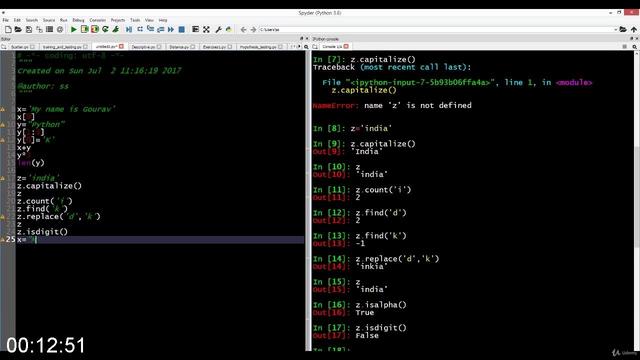The image size is (640, 360).
Task: Close the Console 1/A tab
Action: (346, 47)
